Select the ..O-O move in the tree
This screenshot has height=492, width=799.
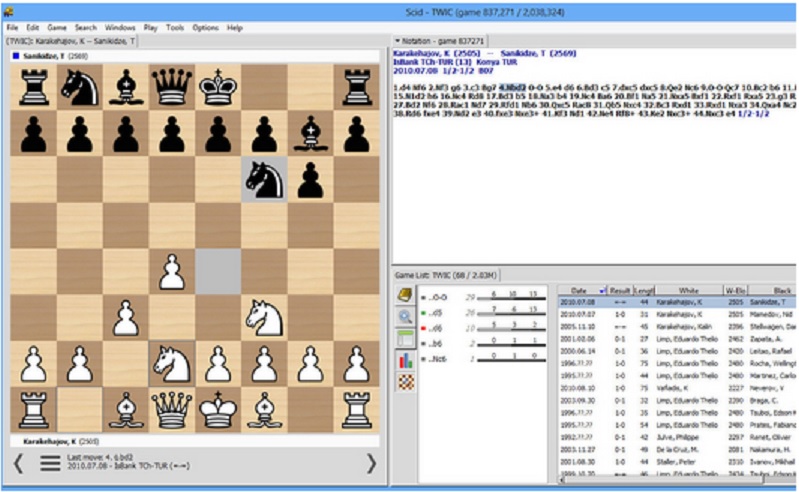(437, 297)
